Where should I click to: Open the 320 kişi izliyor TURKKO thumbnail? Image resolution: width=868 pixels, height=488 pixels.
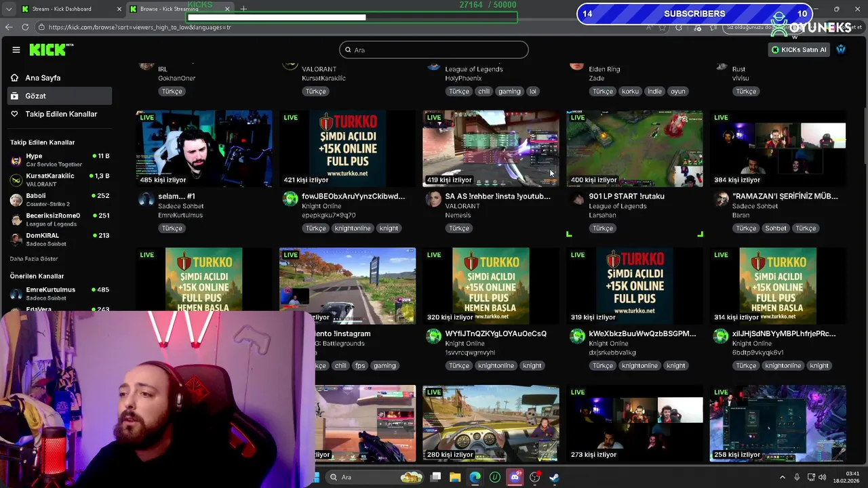click(491, 285)
